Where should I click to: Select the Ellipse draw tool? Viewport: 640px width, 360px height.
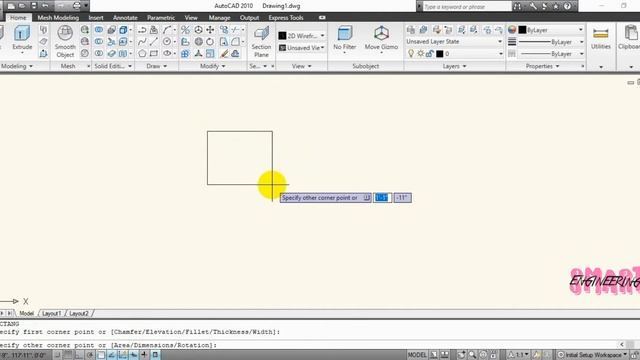point(167,53)
